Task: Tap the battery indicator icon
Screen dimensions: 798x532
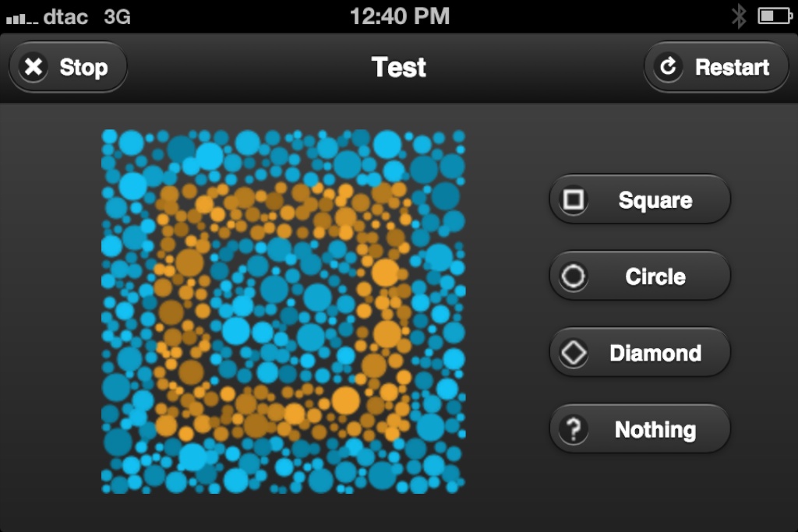Action: [x=775, y=16]
